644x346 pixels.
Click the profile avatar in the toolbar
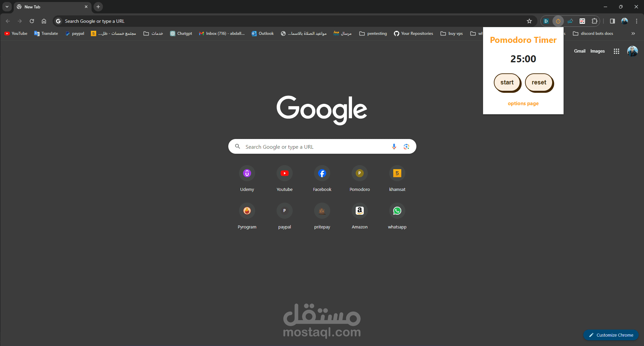[x=624, y=21]
